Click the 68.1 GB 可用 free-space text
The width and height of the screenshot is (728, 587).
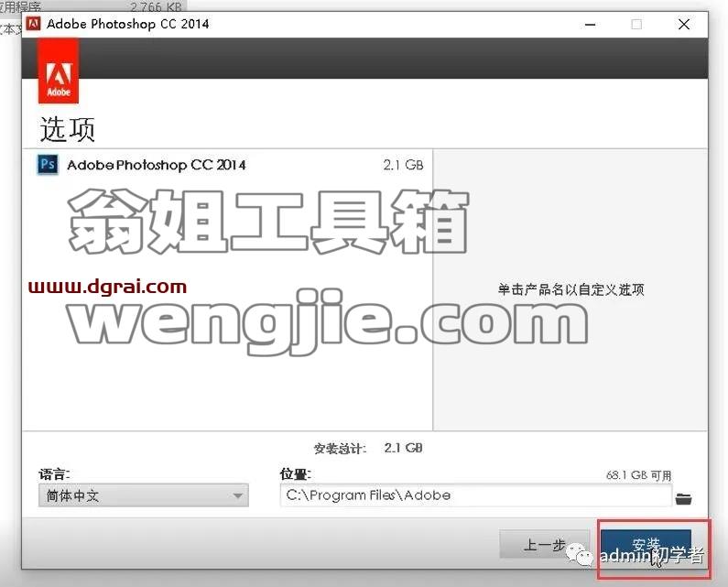coord(638,475)
